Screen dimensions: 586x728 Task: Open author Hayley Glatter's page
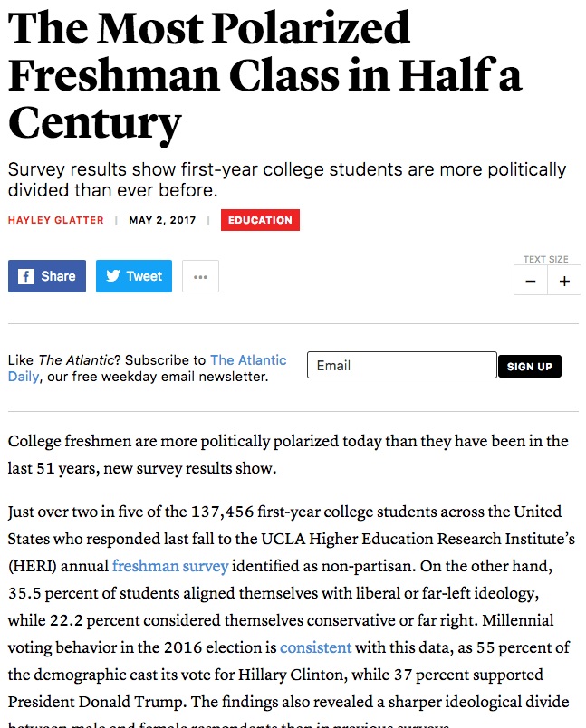[55, 220]
